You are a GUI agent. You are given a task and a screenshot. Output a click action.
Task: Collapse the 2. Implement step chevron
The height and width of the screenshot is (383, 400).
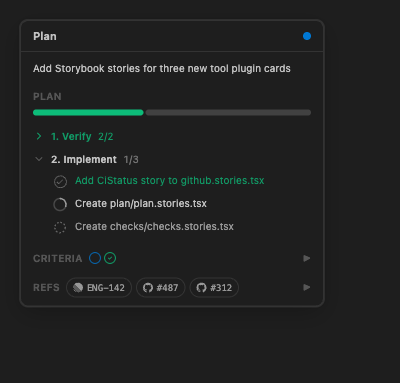coord(39,159)
